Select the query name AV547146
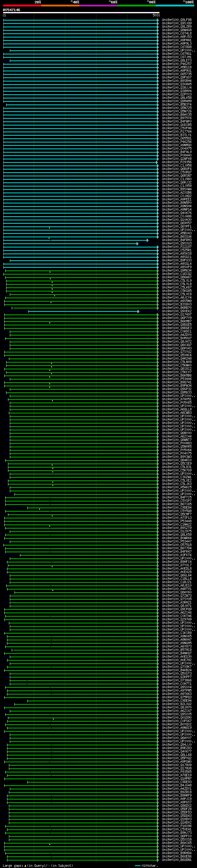197x868 pixels. [11, 10]
